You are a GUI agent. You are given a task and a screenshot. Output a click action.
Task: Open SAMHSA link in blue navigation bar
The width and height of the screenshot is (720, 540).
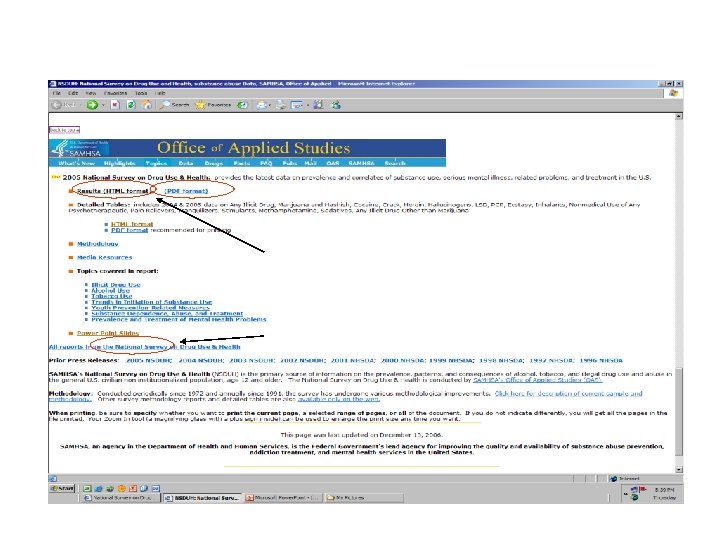pyautogui.click(x=361, y=163)
